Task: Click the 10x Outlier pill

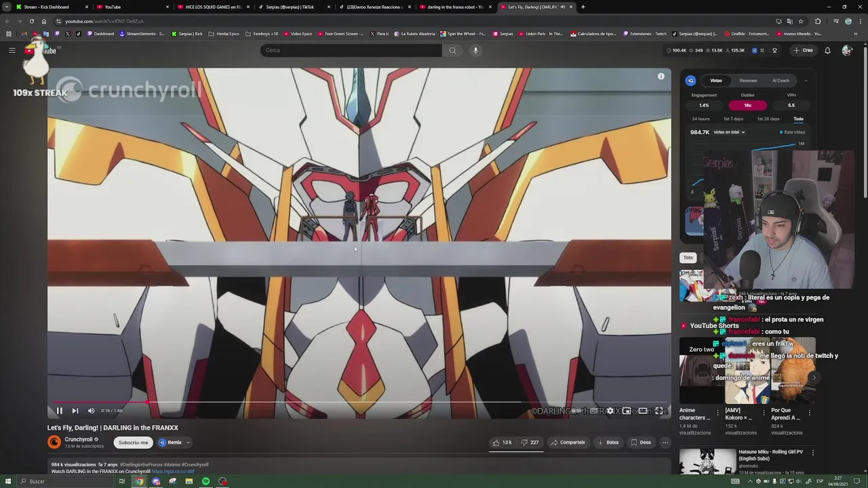Action: pyautogui.click(x=747, y=105)
